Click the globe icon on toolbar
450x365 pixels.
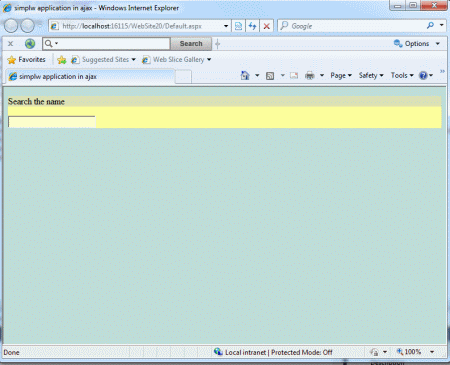30,44
